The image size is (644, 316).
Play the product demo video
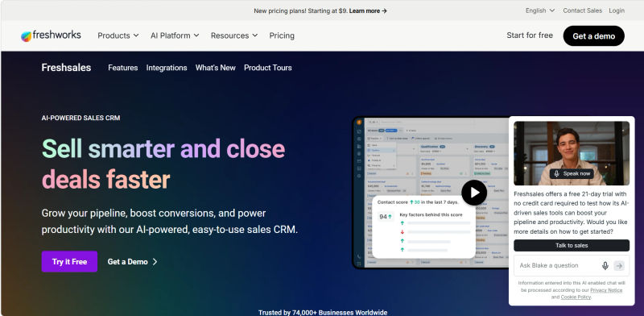pyautogui.click(x=474, y=193)
